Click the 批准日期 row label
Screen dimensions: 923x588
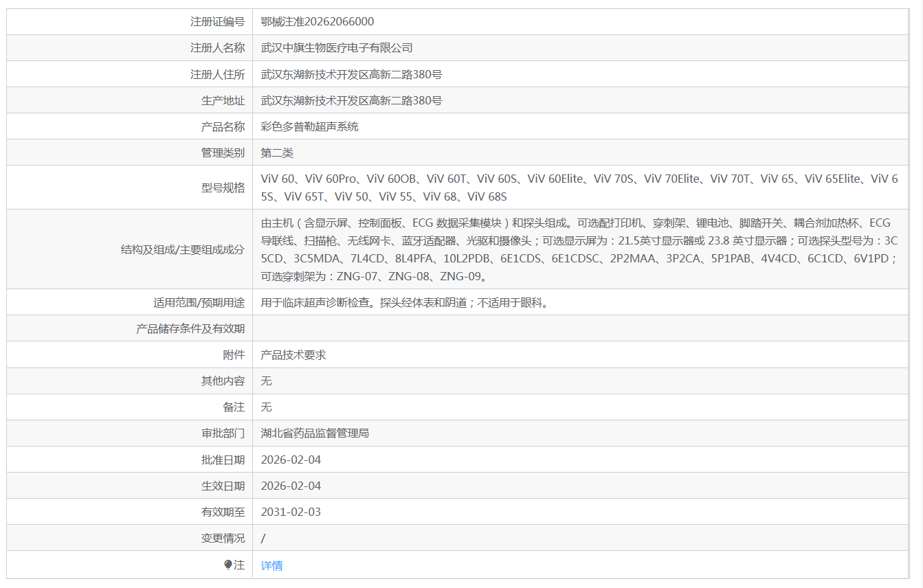[223, 460]
